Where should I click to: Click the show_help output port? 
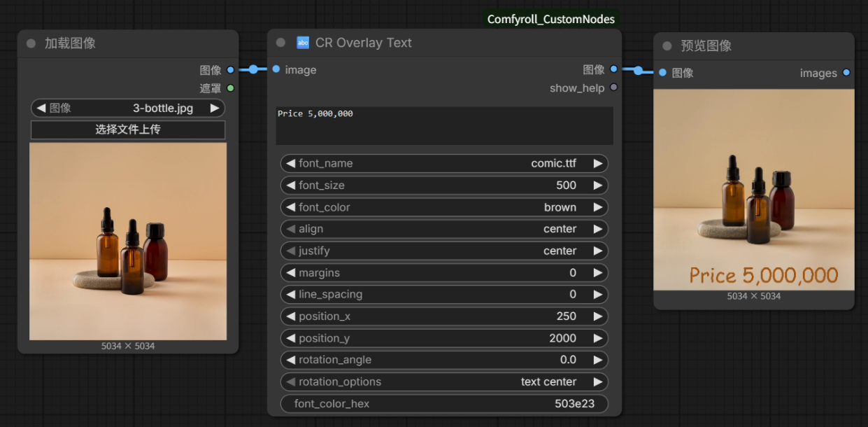(x=613, y=87)
